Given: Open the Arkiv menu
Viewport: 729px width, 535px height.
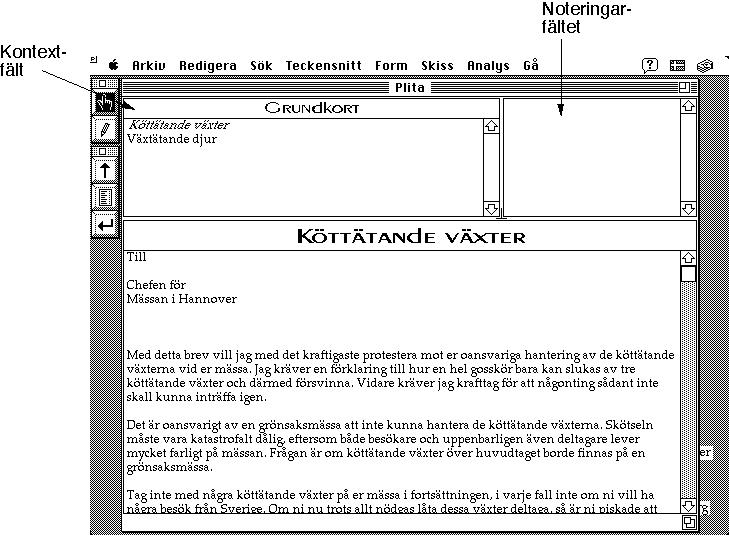Looking at the screenshot, I should [x=149, y=66].
